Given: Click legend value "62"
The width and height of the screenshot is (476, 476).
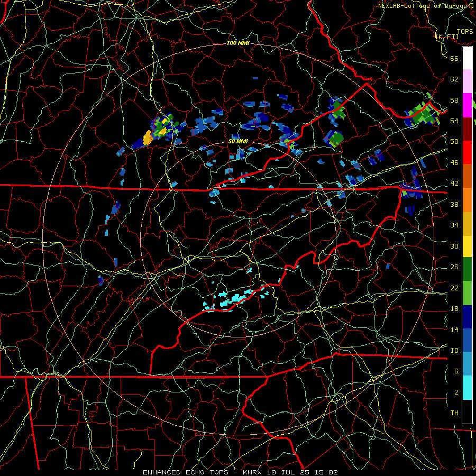Looking at the screenshot, I should pyautogui.click(x=454, y=79).
